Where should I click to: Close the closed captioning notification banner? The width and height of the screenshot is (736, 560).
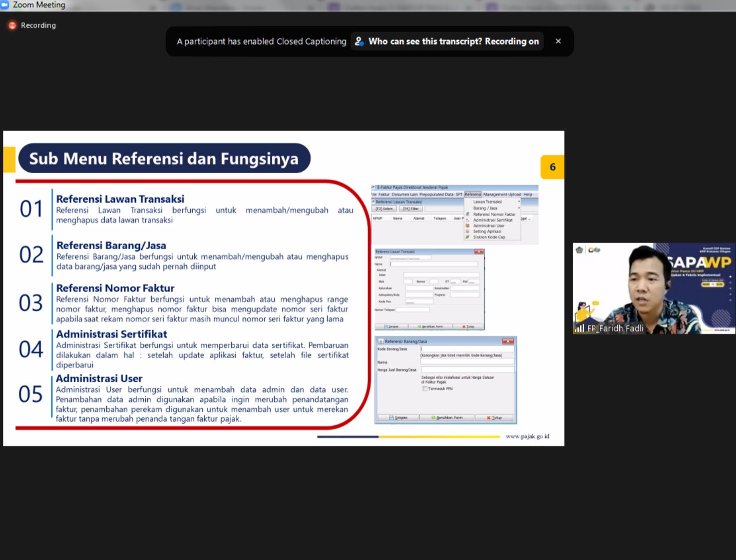(x=558, y=41)
